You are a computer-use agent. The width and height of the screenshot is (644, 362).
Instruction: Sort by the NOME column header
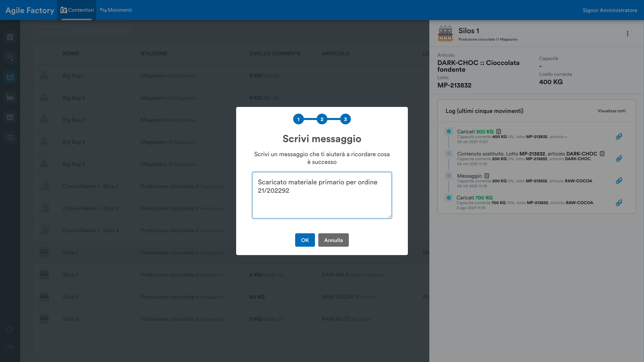coord(71,54)
